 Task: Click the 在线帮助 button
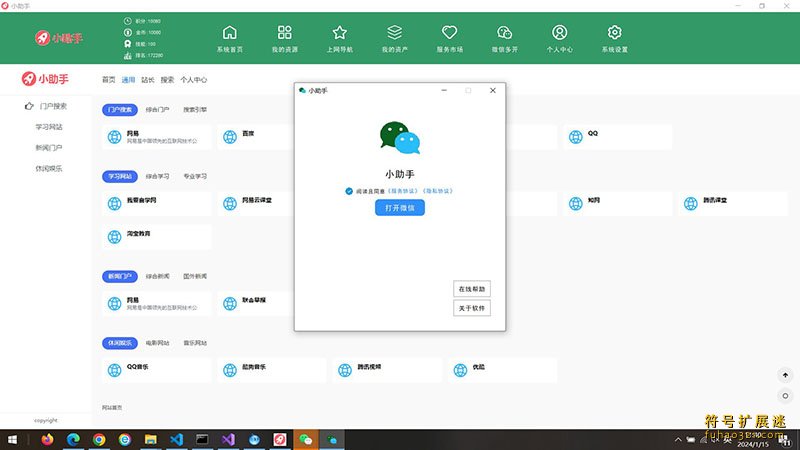[472, 289]
